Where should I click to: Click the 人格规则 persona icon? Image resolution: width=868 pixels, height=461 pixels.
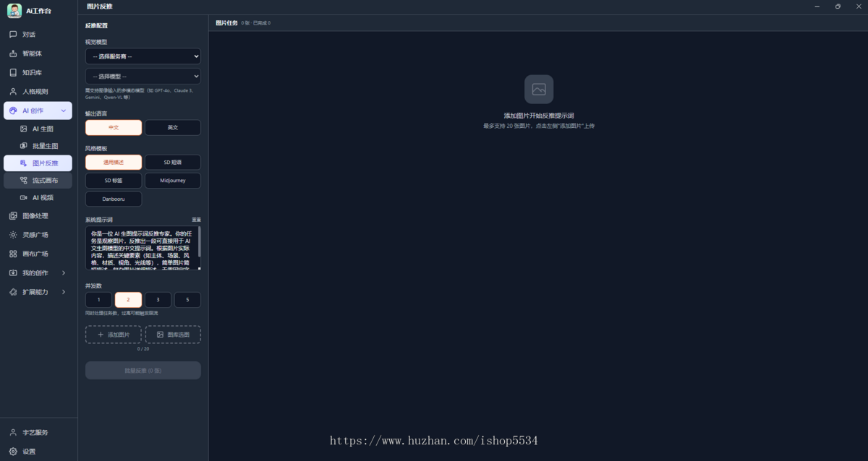pyautogui.click(x=13, y=92)
